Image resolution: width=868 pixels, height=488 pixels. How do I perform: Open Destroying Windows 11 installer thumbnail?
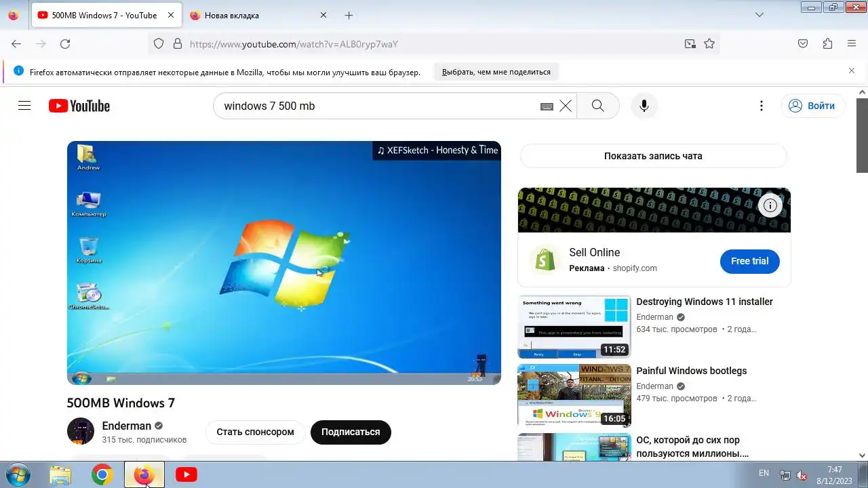tap(574, 326)
